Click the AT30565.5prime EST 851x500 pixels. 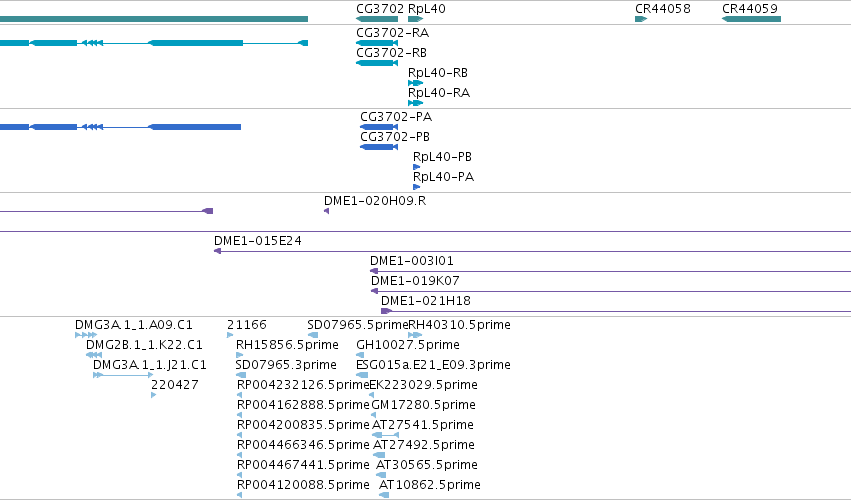click(x=381, y=475)
